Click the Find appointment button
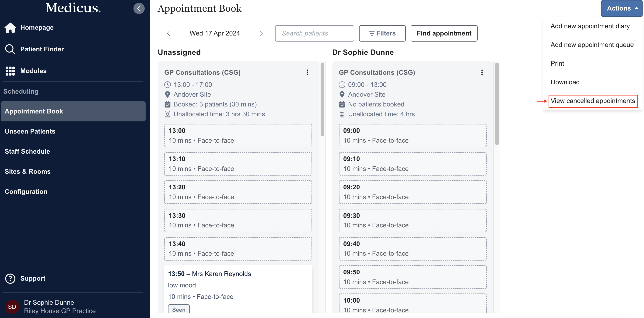 pos(444,33)
